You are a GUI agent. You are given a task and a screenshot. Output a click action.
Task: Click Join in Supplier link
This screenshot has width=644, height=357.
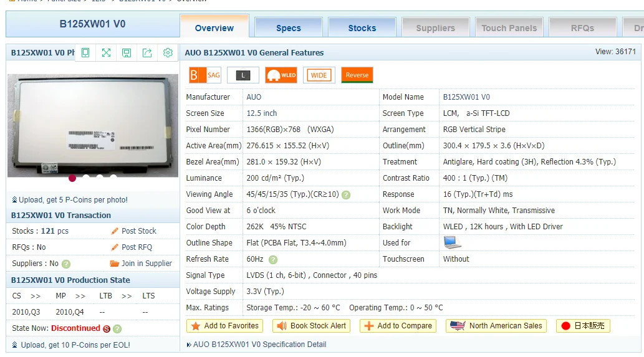coord(147,264)
